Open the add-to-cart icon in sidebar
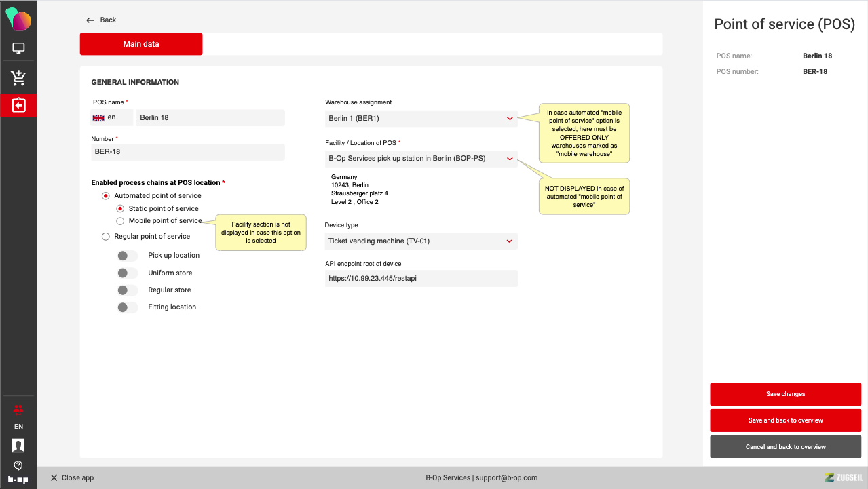Screen dimensions: 868x489 [18, 78]
